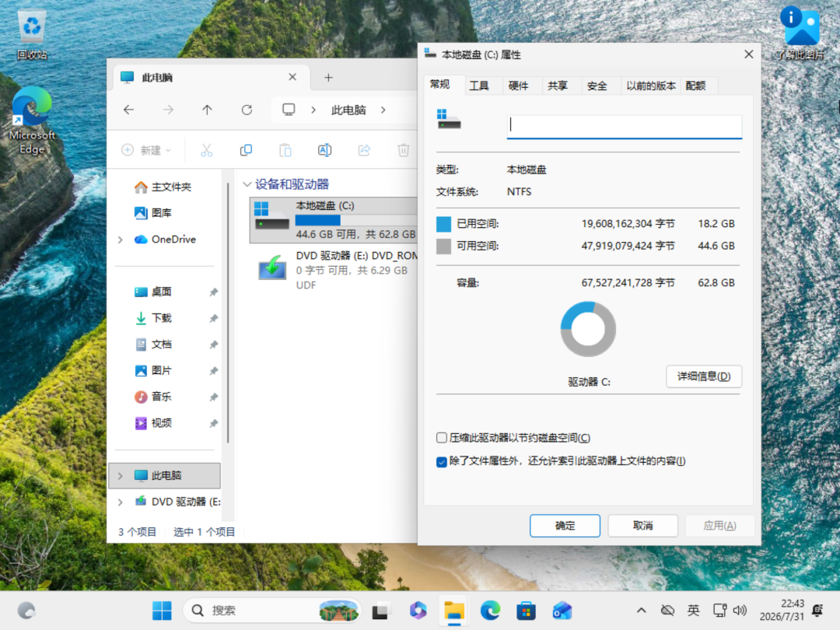Screen dimensions: 840x630
Task: Uncheck allow indexing file contents checkbox
Action: tap(442, 461)
